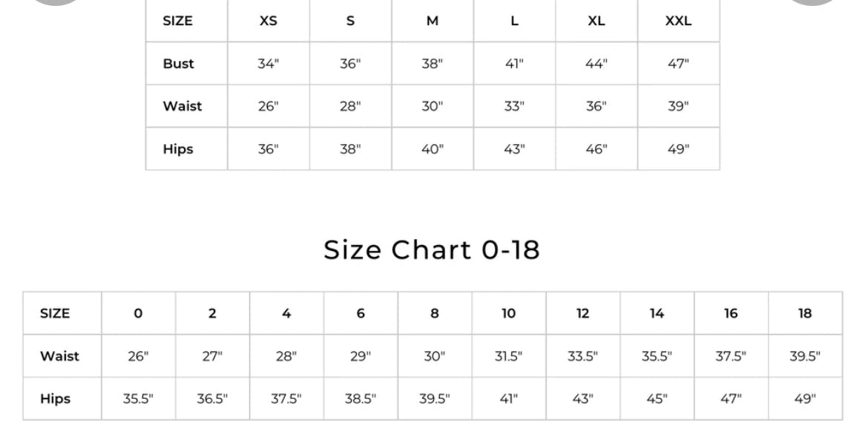Viewport: 868px width, 441px height.
Task: Click the Waist label in the upper table
Action: [183, 106]
